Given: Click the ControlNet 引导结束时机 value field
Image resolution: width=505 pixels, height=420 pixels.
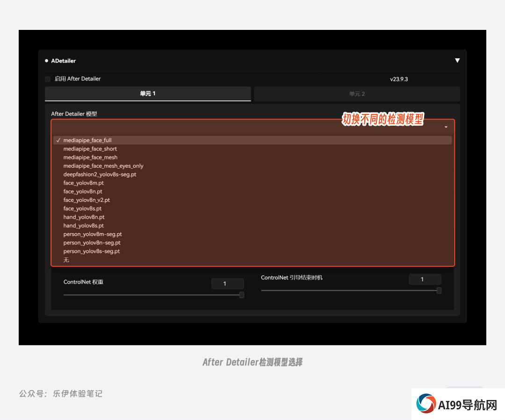Looking at the screenshot, I should 425,279.
